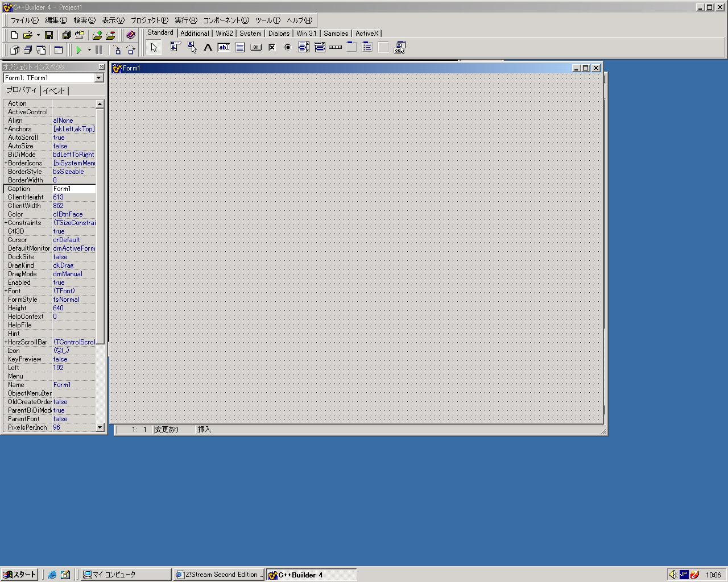This screenshot has width=728, height=582.
Task: Open the 編集(E) menu
Action: pos(56,20)
